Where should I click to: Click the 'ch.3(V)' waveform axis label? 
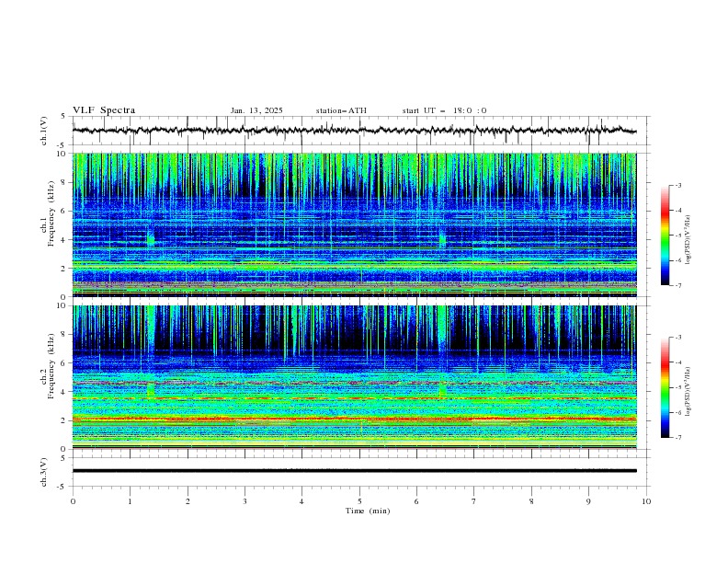[44, 472]
